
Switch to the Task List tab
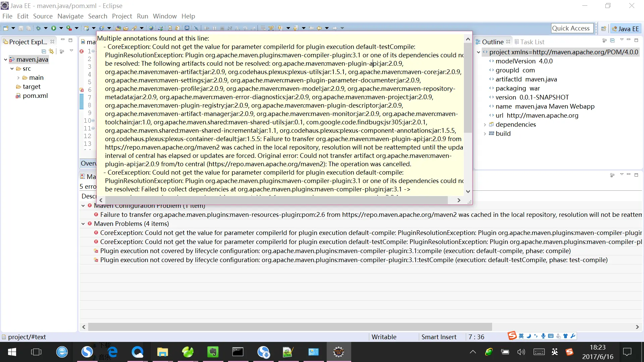pyautogui.click(x=532, y=42)
